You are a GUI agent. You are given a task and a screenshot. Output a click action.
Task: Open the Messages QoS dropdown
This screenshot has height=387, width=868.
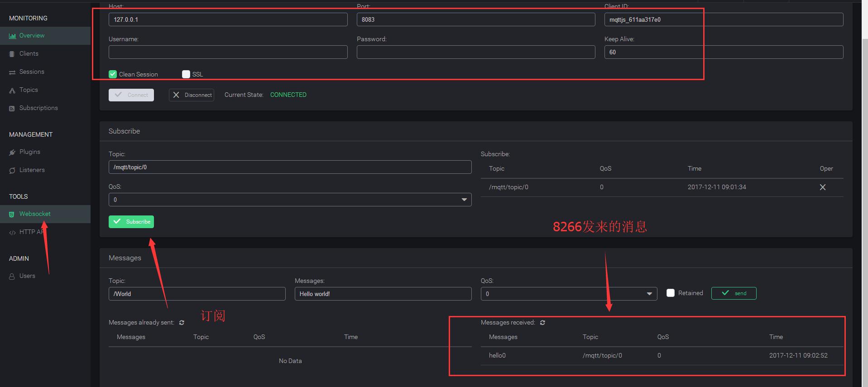coord(569,294)
